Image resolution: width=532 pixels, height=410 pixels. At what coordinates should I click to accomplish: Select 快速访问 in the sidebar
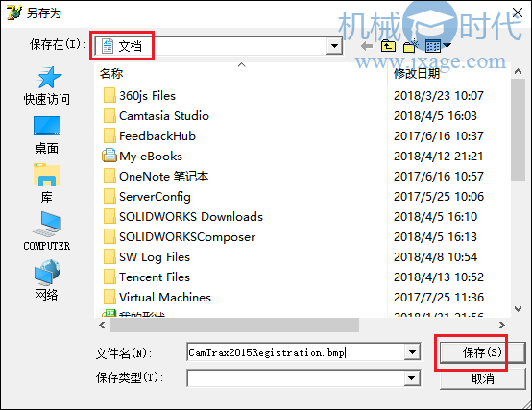(47, 86)
